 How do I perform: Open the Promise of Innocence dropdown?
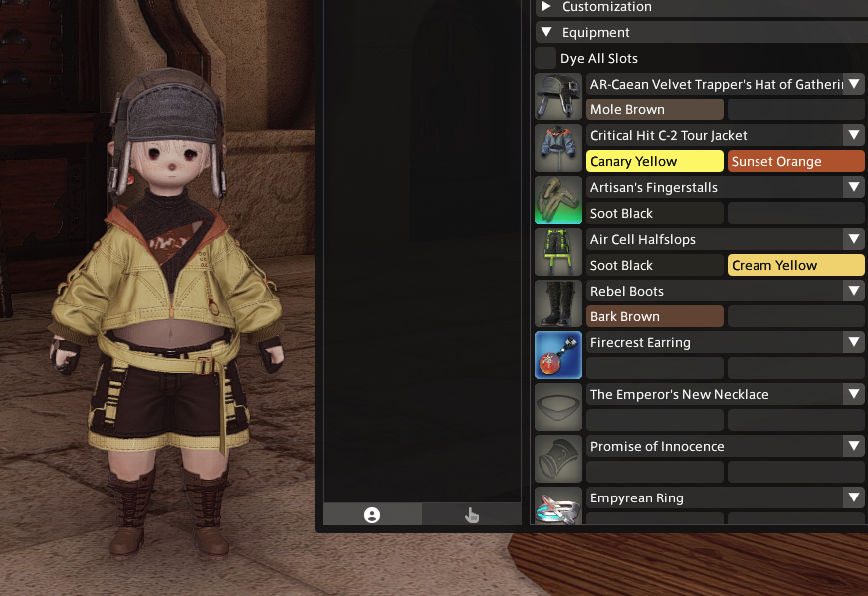854,446
